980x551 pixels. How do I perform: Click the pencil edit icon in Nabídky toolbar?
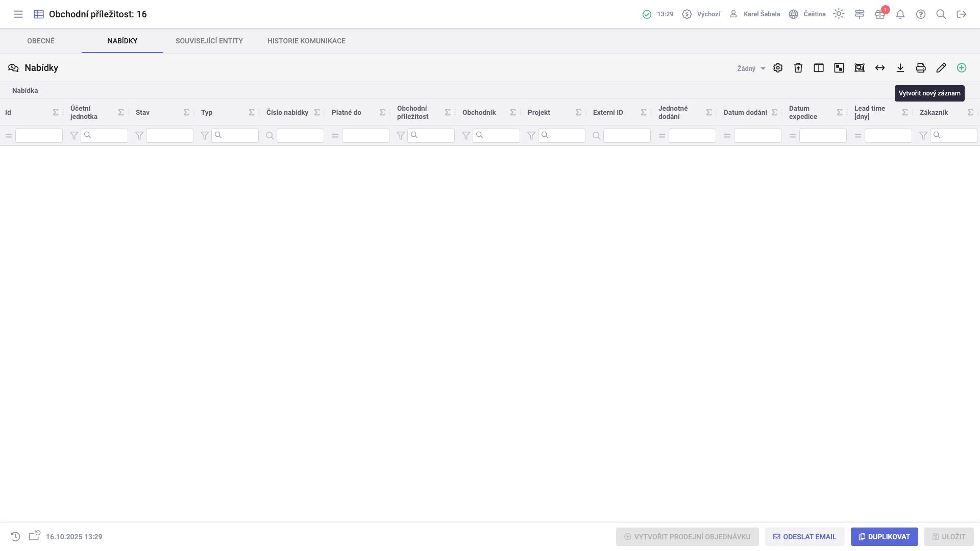(941, 68)
